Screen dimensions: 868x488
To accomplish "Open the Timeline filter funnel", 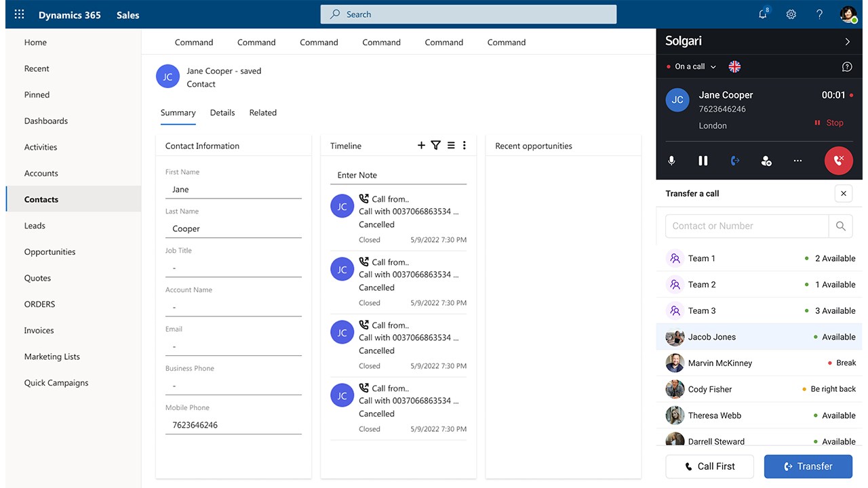I will 436,146.
